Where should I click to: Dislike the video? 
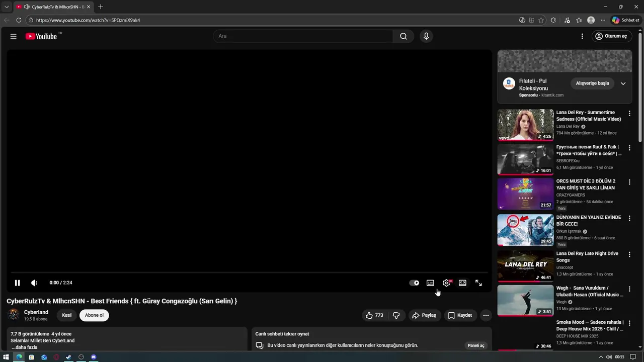(396, 315)
